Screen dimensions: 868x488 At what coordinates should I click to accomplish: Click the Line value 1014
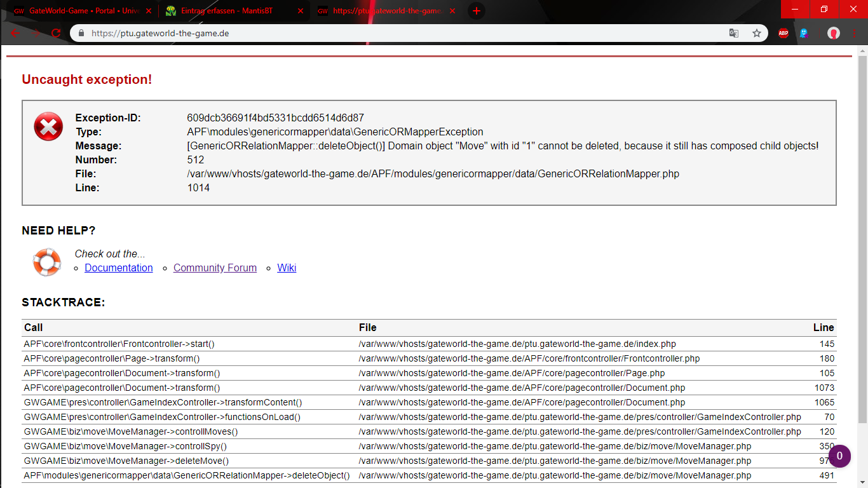coord(198,187)
